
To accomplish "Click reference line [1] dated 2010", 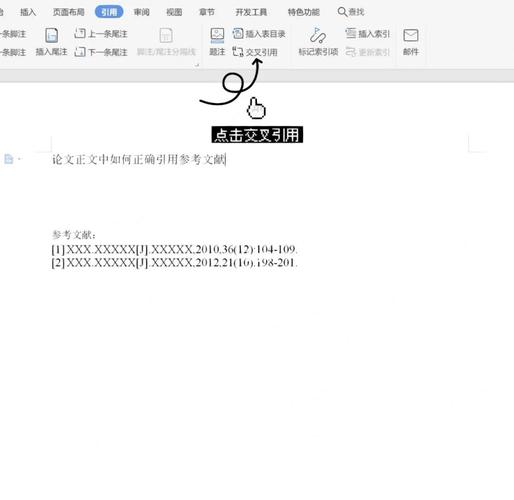I will [x=175, y=249].
